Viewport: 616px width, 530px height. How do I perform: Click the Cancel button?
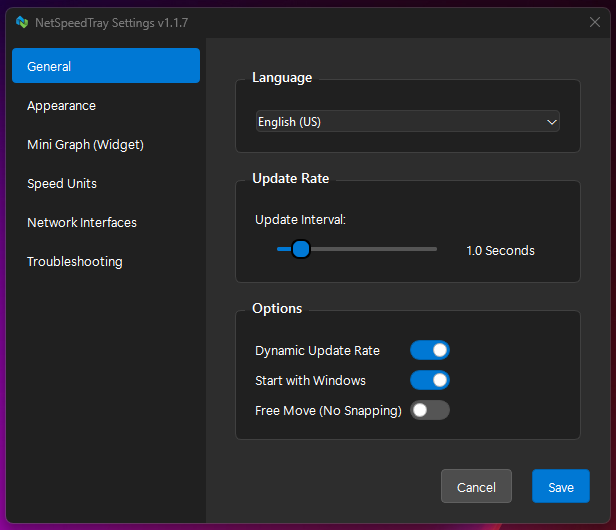pos(476,486)
